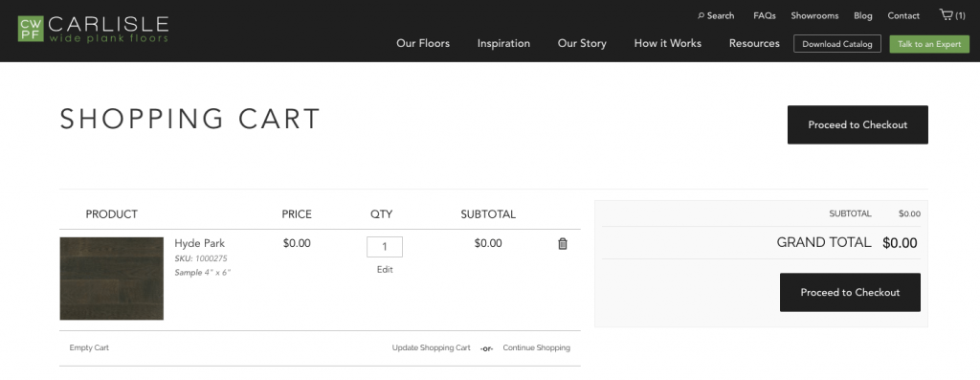Select How it Works in navigation
The image size is (980, 380).
point(667,43)
